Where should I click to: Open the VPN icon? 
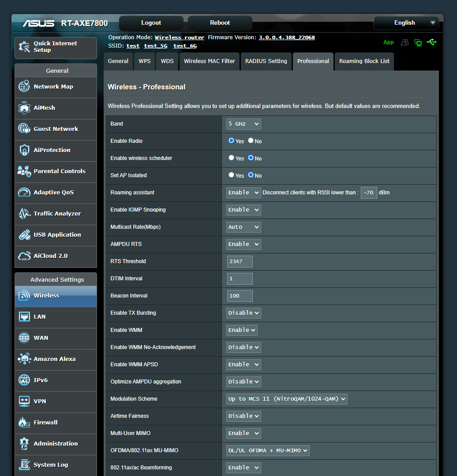pos(24,402)
